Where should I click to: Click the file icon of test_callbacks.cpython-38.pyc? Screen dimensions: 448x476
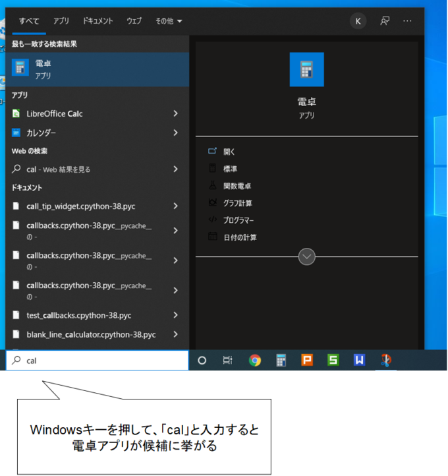(16, 314)
